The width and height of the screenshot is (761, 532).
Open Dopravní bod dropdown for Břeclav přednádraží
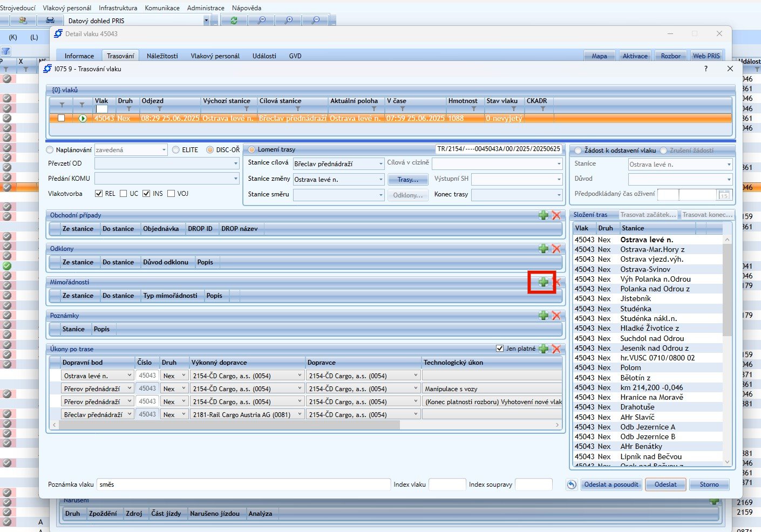pos(130,414)
